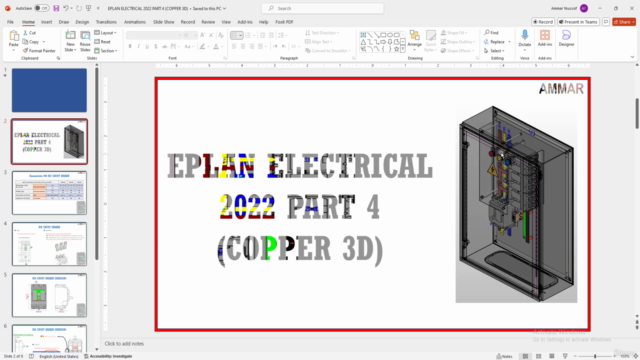Open the Section dropdown
Viewport: 640px width, 360px height.
coord(106,51)
